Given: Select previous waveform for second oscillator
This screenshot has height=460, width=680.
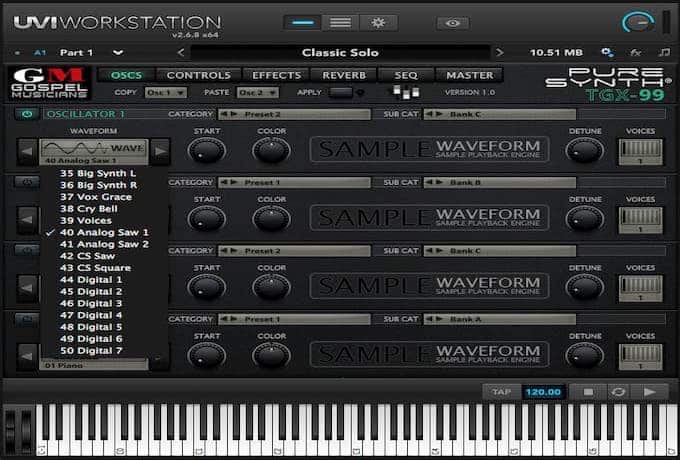Looking at the screenshot, I should point(27,220).
